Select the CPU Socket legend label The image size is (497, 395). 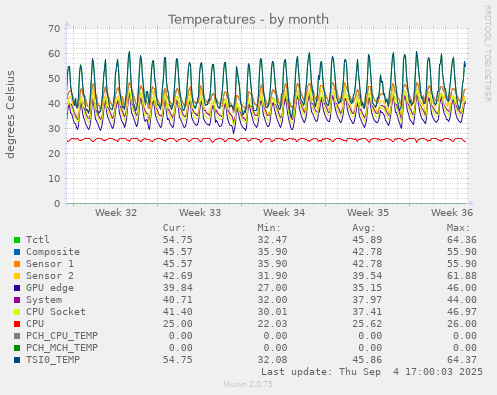pos(56,312)
